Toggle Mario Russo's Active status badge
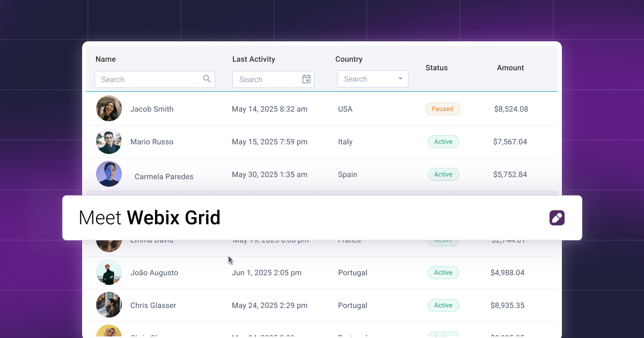Screen dimensions: 644x338 point(443,141)
